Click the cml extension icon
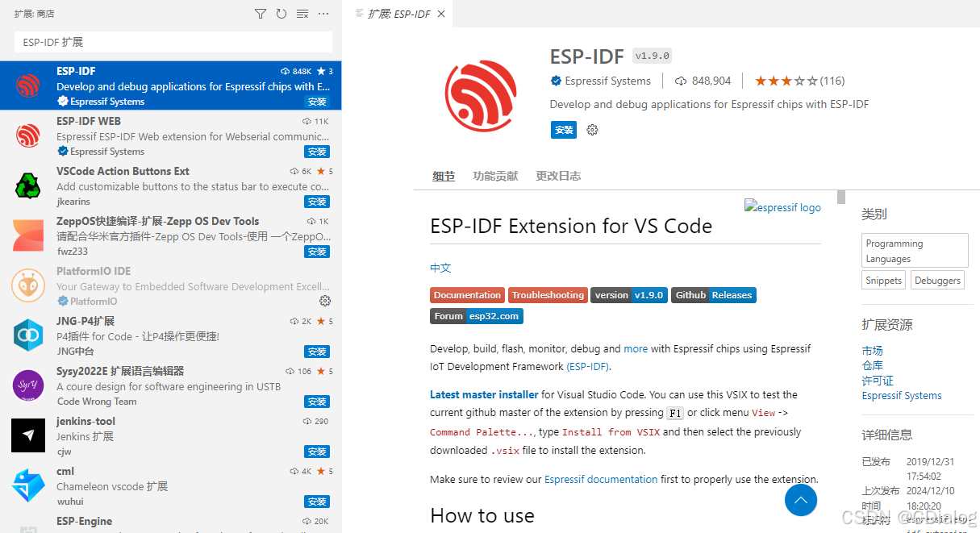980x533 pixels. (x=28, y=485)
